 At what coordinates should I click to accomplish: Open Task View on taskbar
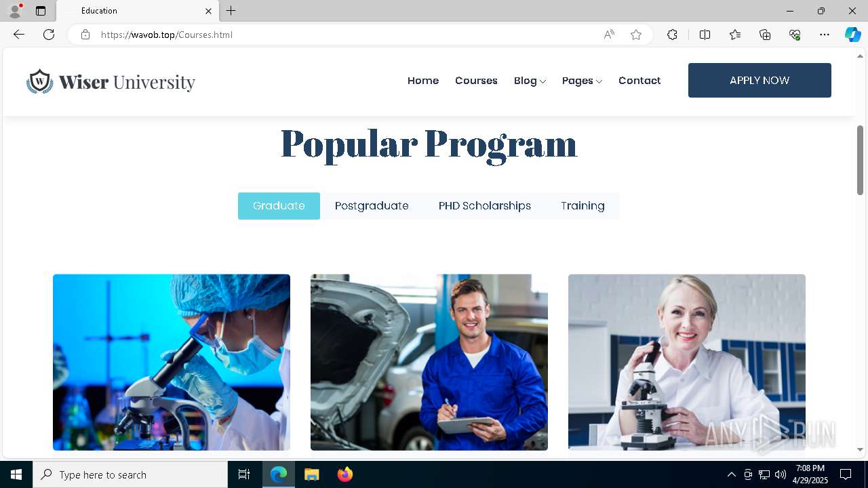[244, 474]
